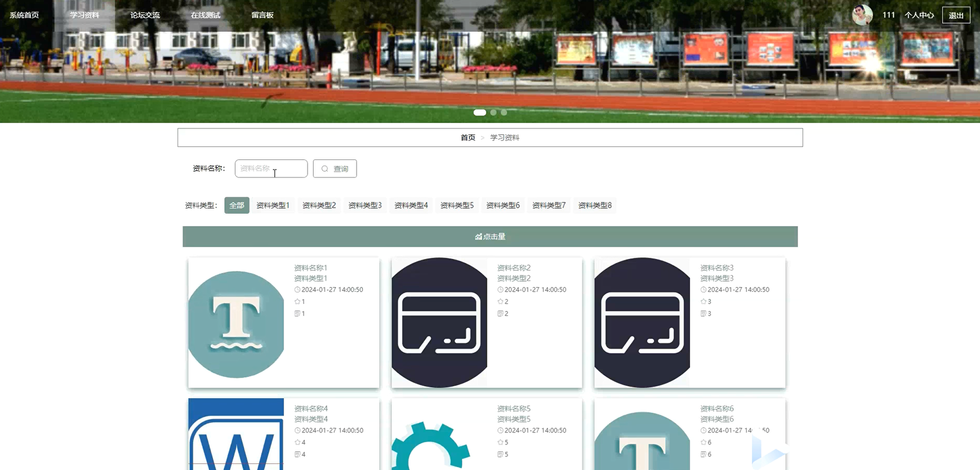This screenshot has width=980, height=470.
Task: Open the 资料名称1 thumbnail image
Action: click(236, 323)
